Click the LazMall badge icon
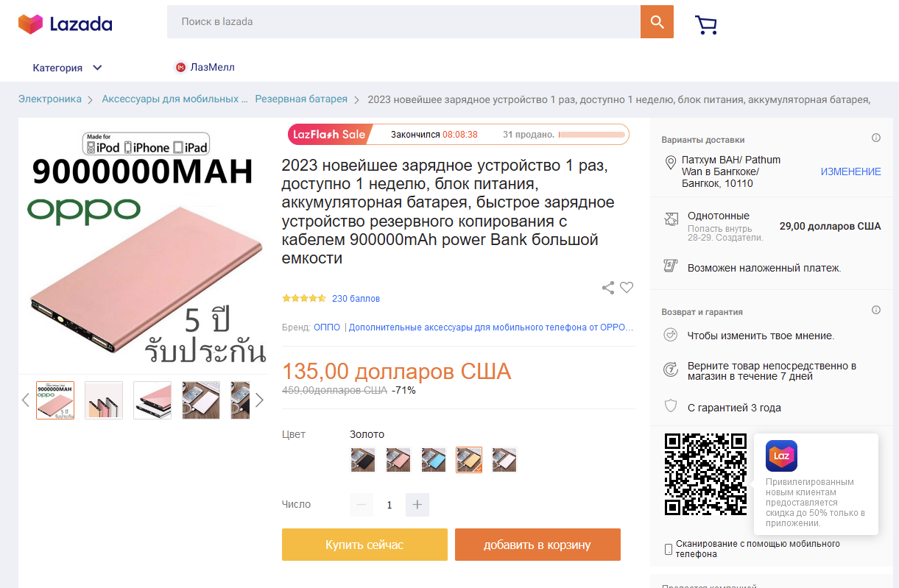Screen dimensions: 899x588 (180, 68)
